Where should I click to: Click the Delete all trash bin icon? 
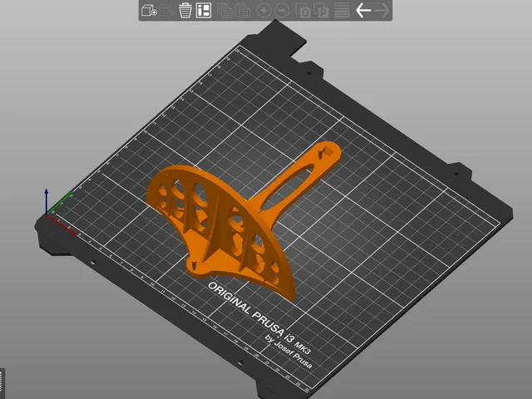(185, 11)
